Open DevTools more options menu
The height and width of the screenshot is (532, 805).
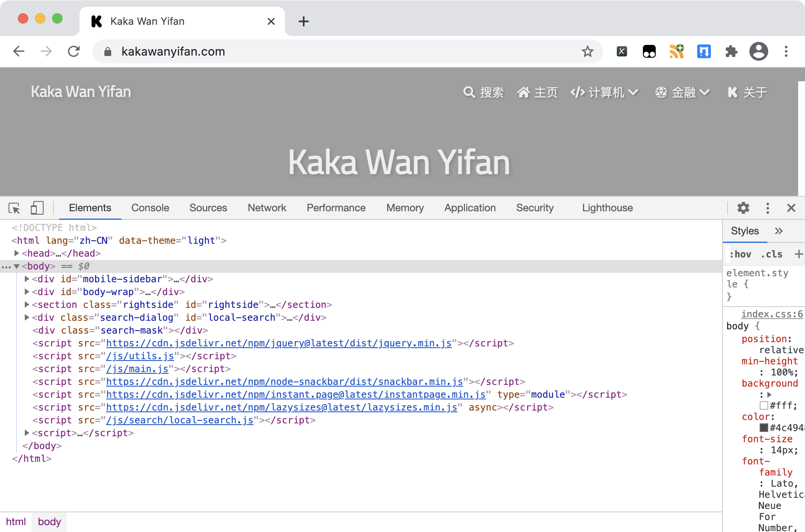click(768, 208)
